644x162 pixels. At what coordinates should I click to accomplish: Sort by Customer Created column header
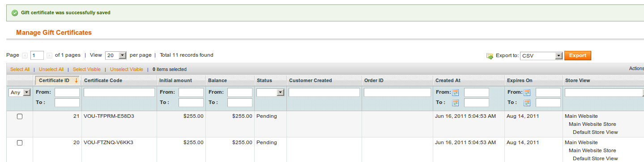point(311,81)
